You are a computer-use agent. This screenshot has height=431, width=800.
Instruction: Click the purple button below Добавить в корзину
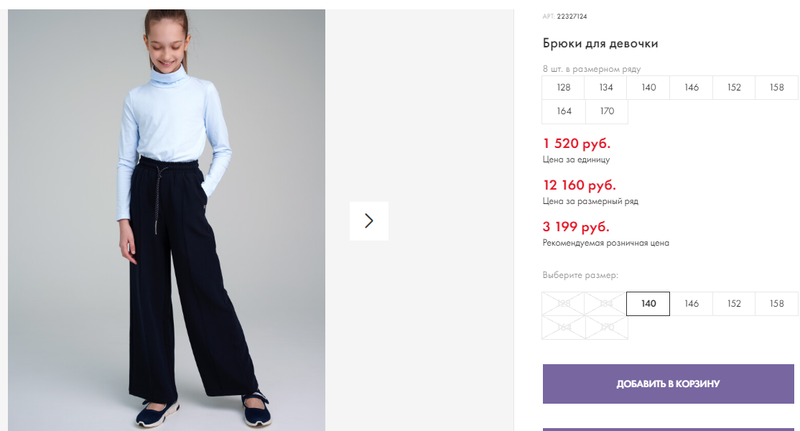(668, 429)
